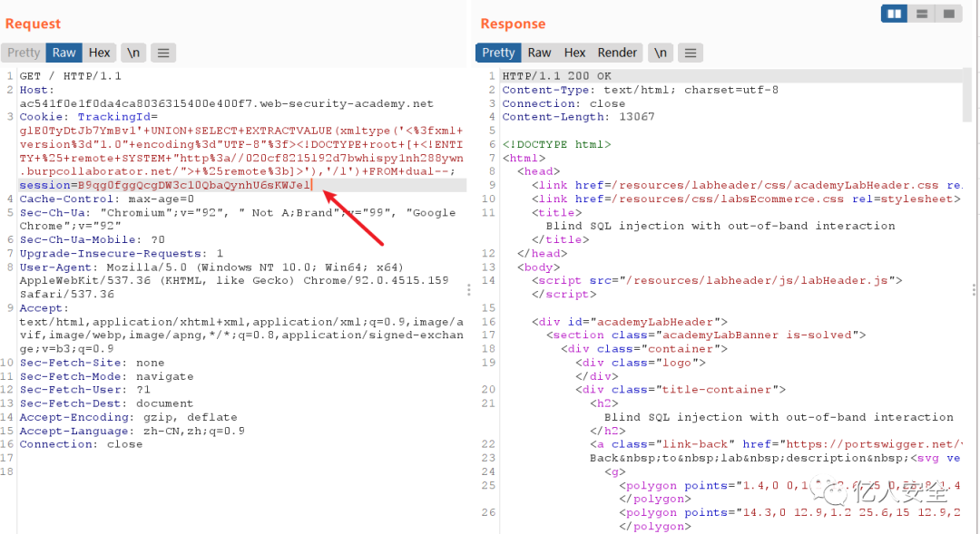Click the 'academyLabBanner is-solved' section line
980x534 pixels.
tap(706, 335)
